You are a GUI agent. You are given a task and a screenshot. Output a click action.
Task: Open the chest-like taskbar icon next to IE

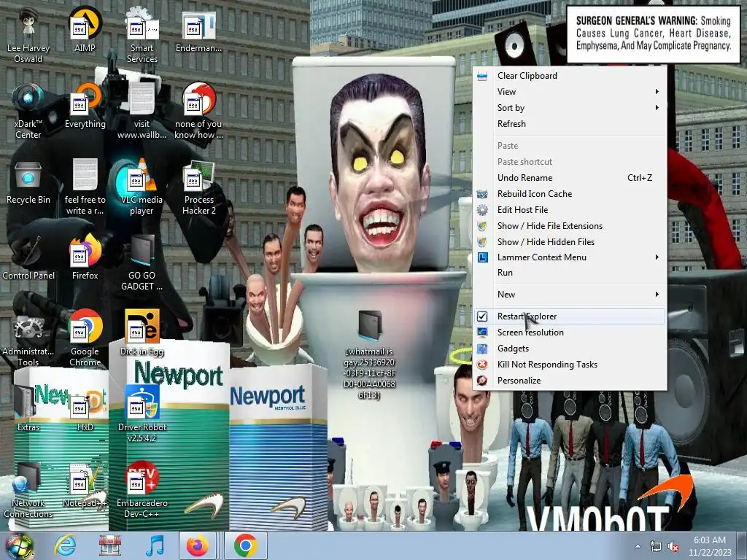[110, 545]
